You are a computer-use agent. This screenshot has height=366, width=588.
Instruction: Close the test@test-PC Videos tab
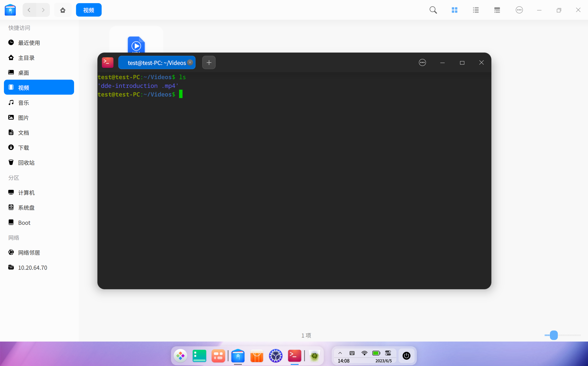click(190, 63)
